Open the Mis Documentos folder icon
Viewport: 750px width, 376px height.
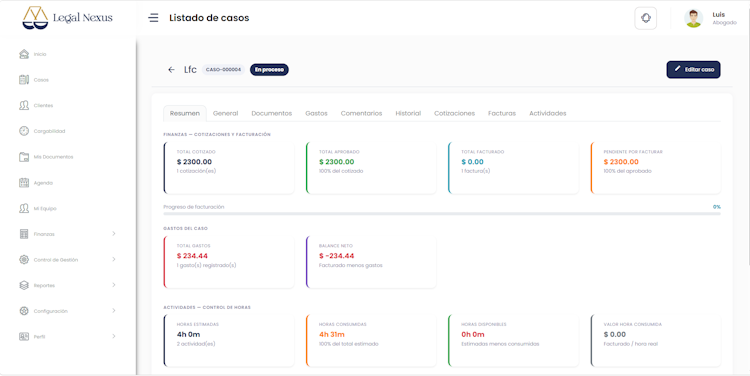(24, 157)
